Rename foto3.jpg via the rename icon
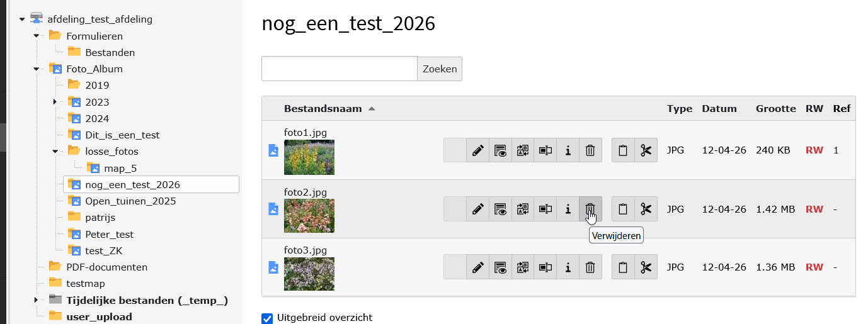 pos(545,267)
